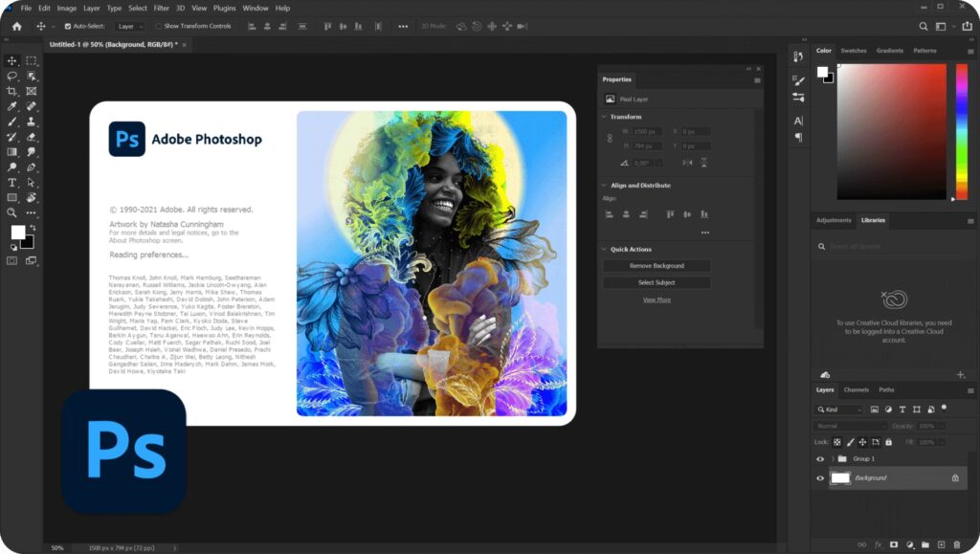Click the Remove Background button

(657, 265)
